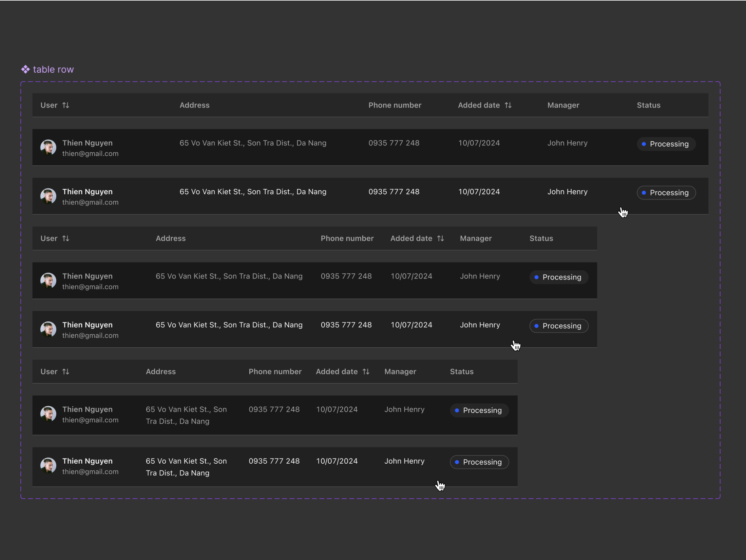Click Processing badge in third table's bottom row

pyautogui.click(x=479, y=462)
